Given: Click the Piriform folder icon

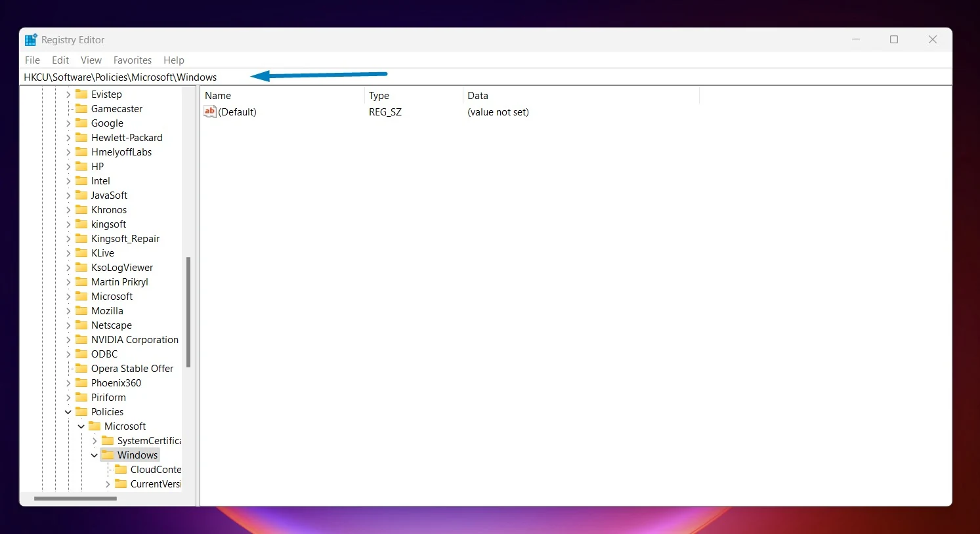Looking at the screenshot, I should click(x=81, y=398).
